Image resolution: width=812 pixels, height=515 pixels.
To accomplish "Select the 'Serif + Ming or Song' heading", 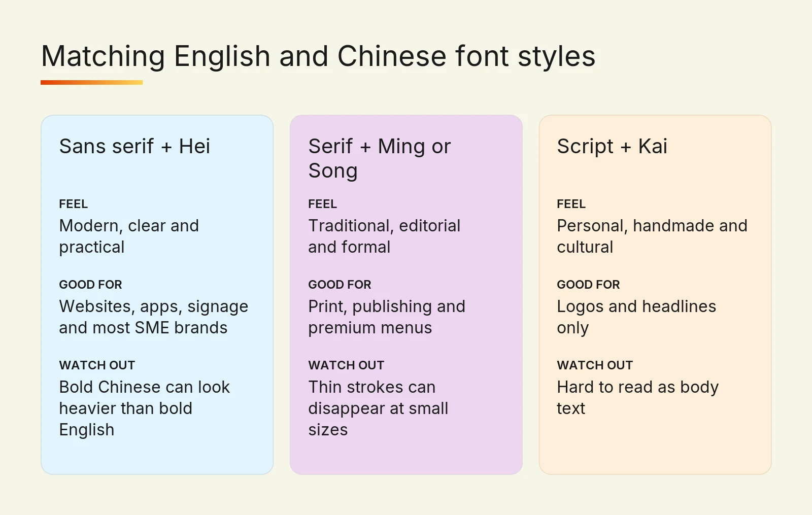I will 379,158.
